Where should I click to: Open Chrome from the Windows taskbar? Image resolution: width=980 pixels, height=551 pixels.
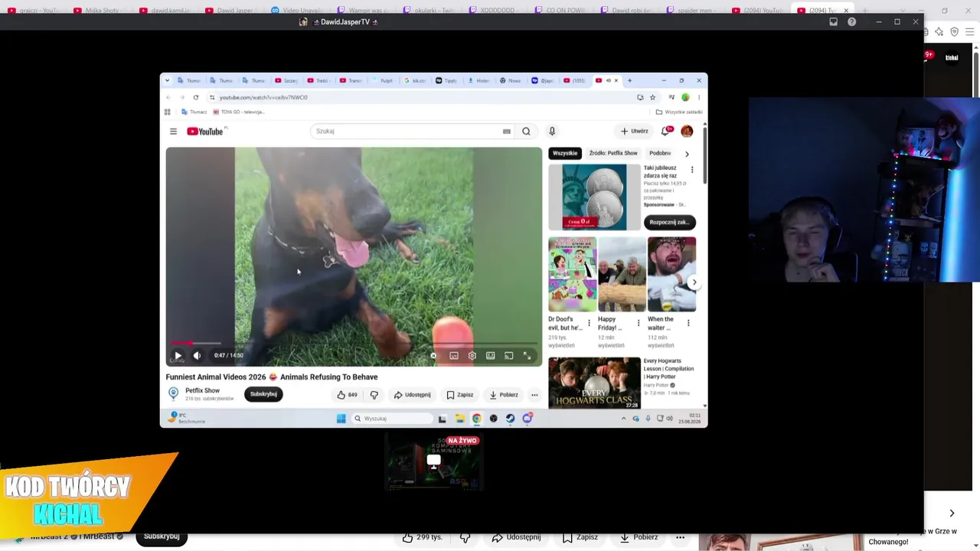click(476, 419)
